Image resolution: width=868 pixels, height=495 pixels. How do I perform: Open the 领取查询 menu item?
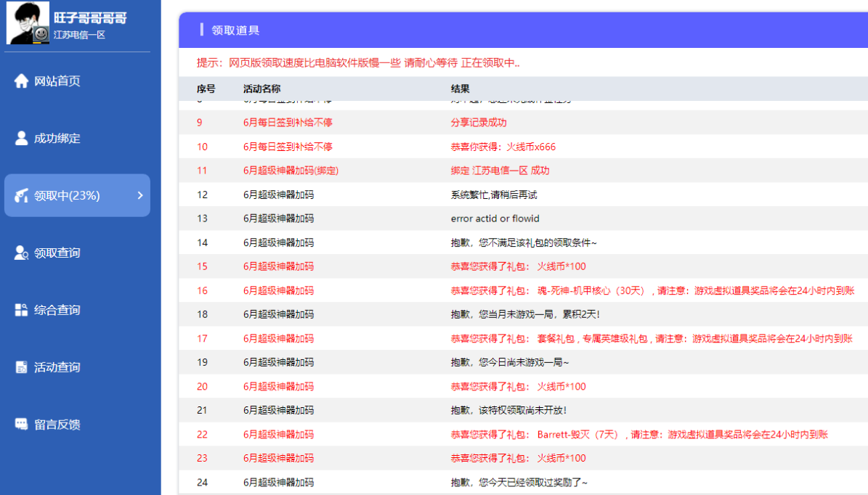pyautogui.click(x=57, y=253)
